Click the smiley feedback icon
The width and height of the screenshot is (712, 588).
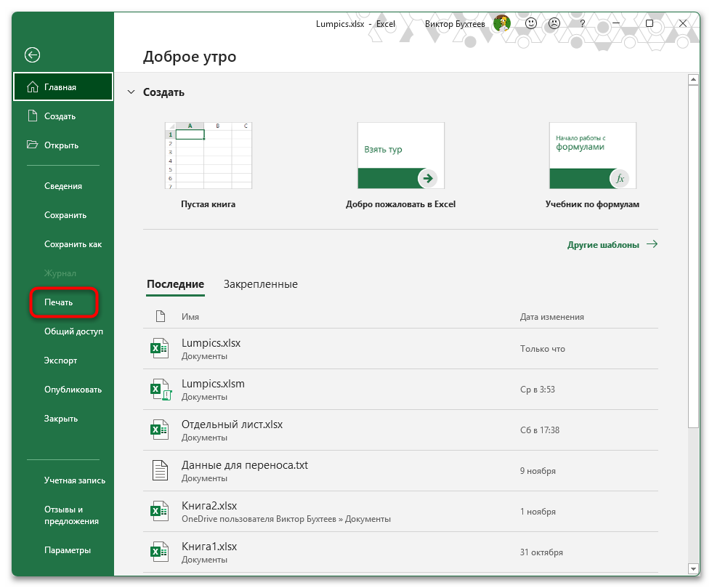[531, 23]
